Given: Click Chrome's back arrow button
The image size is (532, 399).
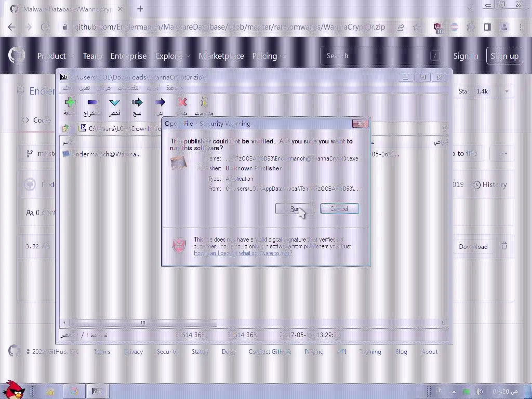Looking at the screenshot, I should 11,27.
